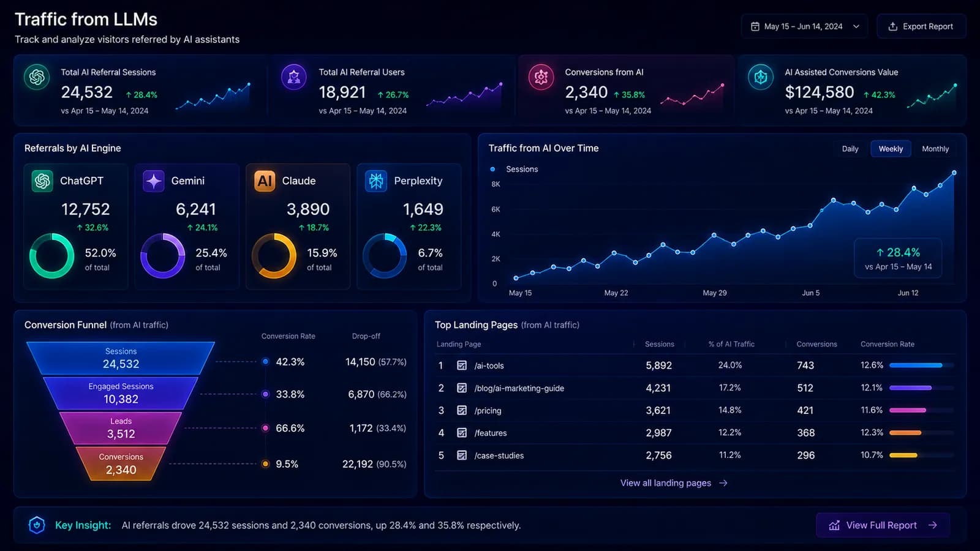Select the Weekly chart tab
This screenshot has height=551, width=980.
(x=891, y=149)
